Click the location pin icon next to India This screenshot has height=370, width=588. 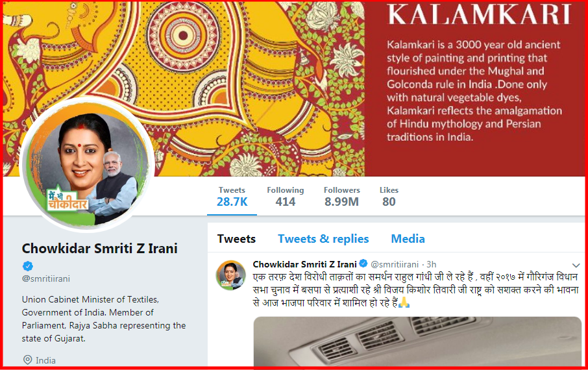pyautogui.click(x=27, y=360)
